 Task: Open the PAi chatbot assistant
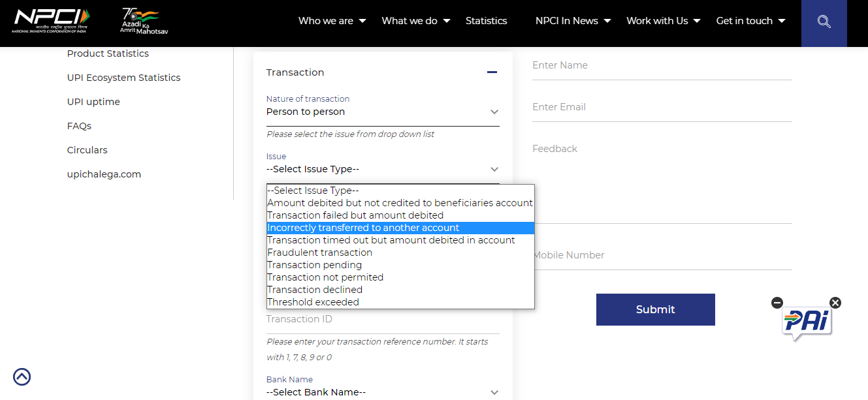click(807, 324)
